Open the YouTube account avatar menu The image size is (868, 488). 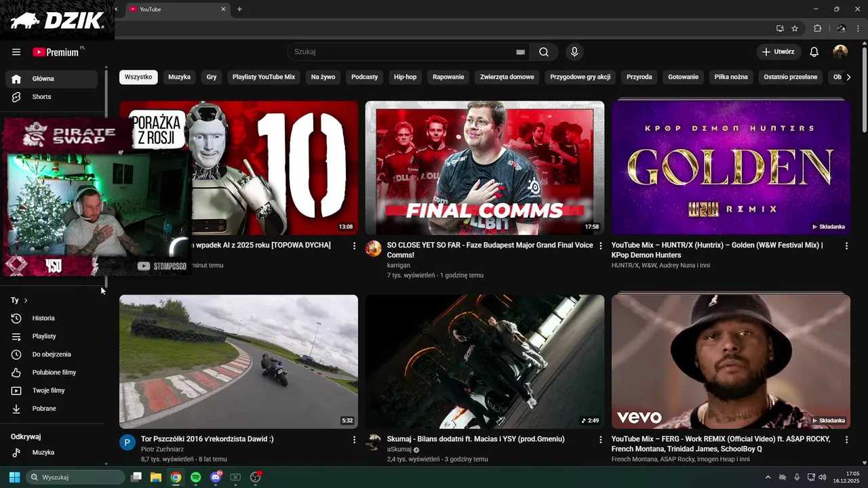(840, 52)
